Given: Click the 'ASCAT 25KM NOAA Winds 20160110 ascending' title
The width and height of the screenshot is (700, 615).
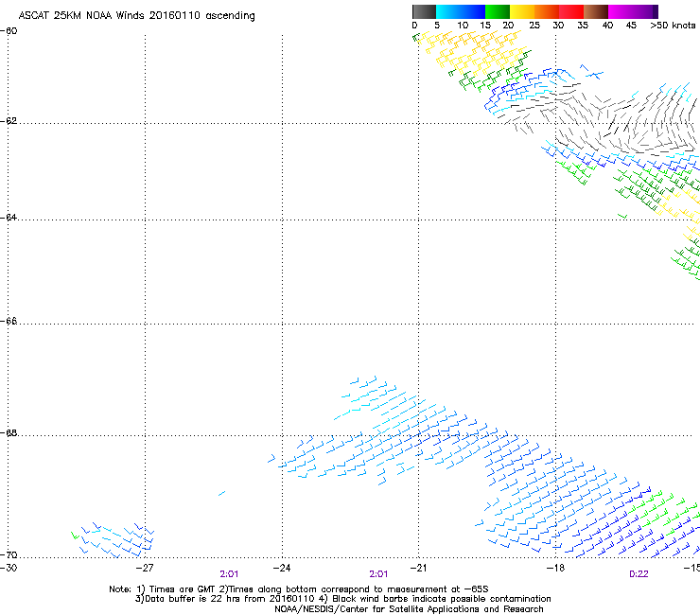Looking at the screenshot, I should (136, 16).
